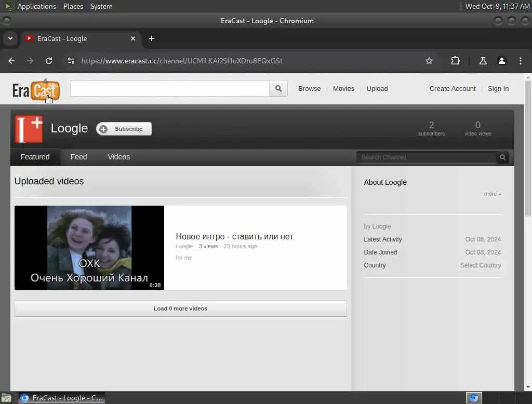Open the browser profile icon

tap(502, 61)
